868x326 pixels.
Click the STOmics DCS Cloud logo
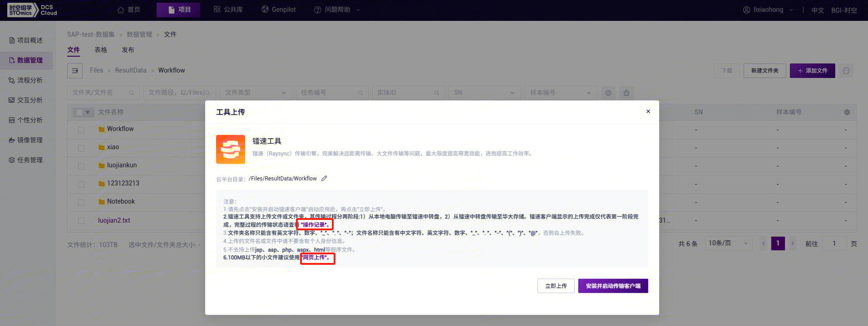pos(32,10)
